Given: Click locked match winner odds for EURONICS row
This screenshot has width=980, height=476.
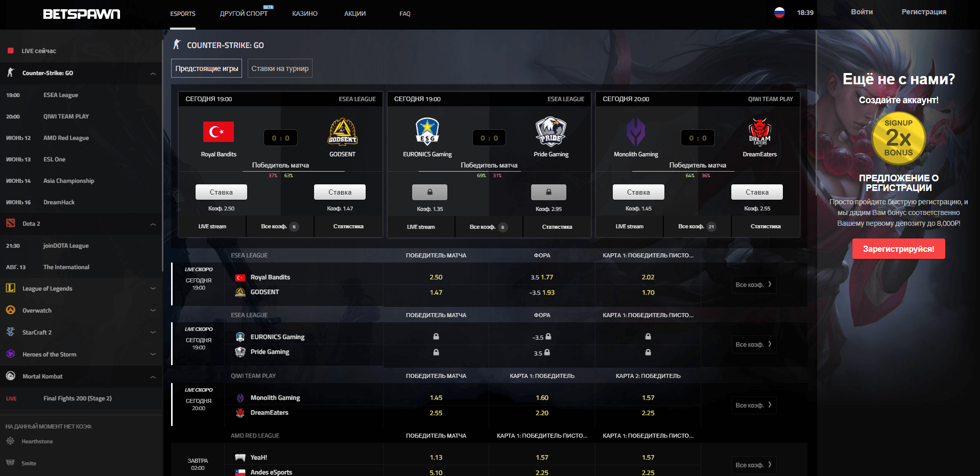Looking at the screenshot, I should click(436, 337).
